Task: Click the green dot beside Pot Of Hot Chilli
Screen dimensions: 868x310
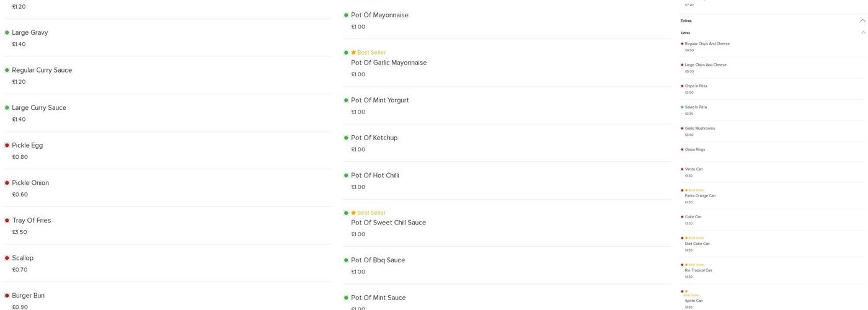Action: [346, 175]
